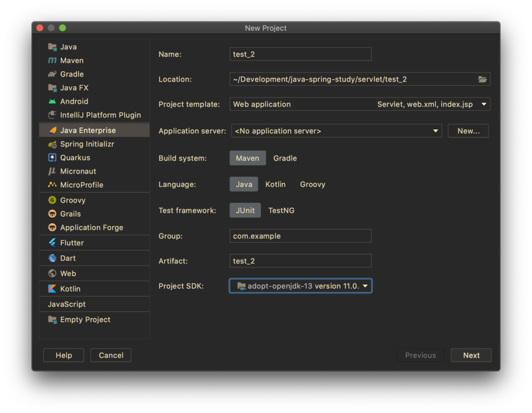Select the Flutter logo icon
The image size is (532, 413).
(52, 243)
